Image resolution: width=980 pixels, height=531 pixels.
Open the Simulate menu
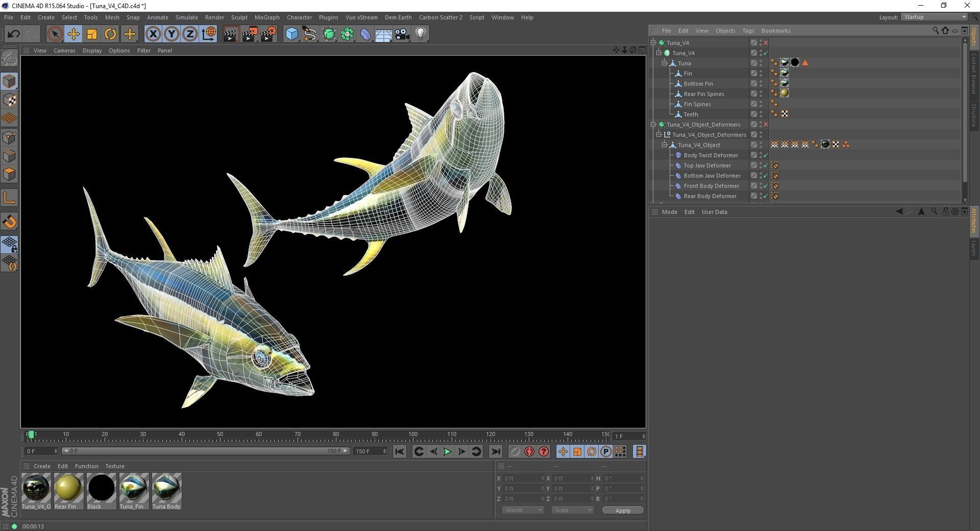point(186,17)
